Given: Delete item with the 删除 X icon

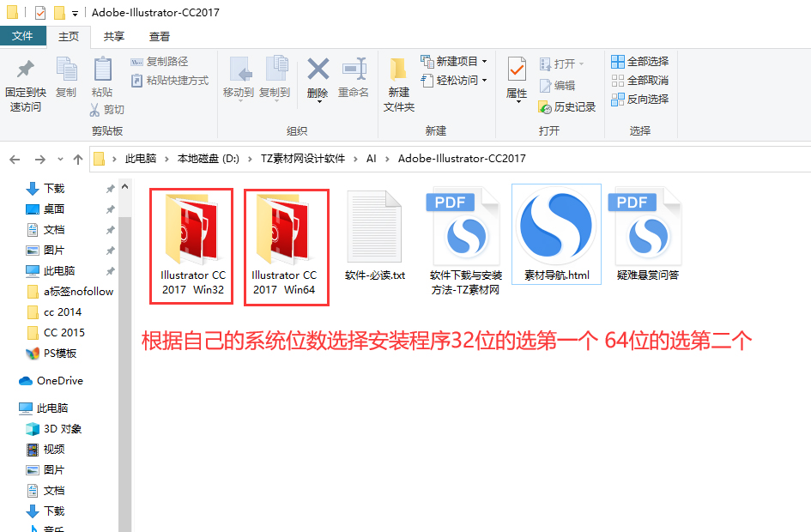Looking at the screenshot, I should pyautogui.click(x=318, y=79).
